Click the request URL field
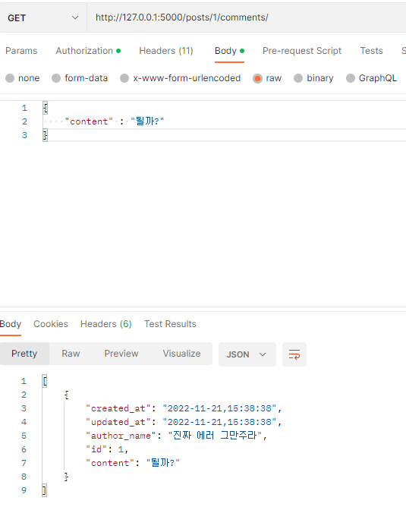406x532 pixels. (247, 17)
